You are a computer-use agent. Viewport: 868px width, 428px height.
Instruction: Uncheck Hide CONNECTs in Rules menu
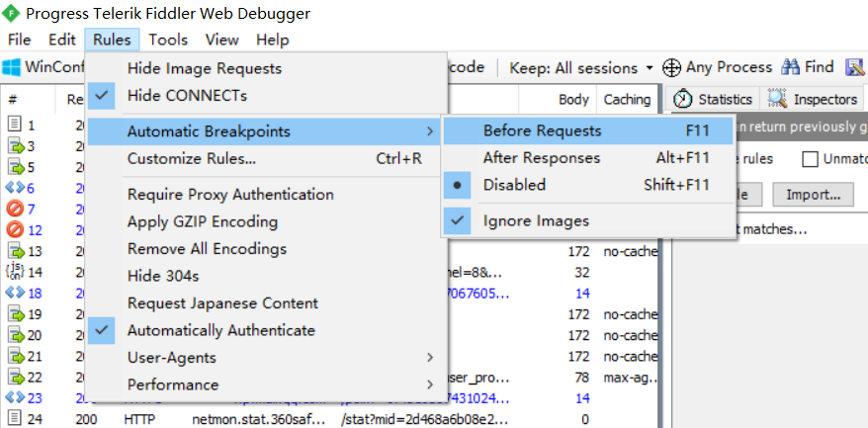(x=267, y=96)
